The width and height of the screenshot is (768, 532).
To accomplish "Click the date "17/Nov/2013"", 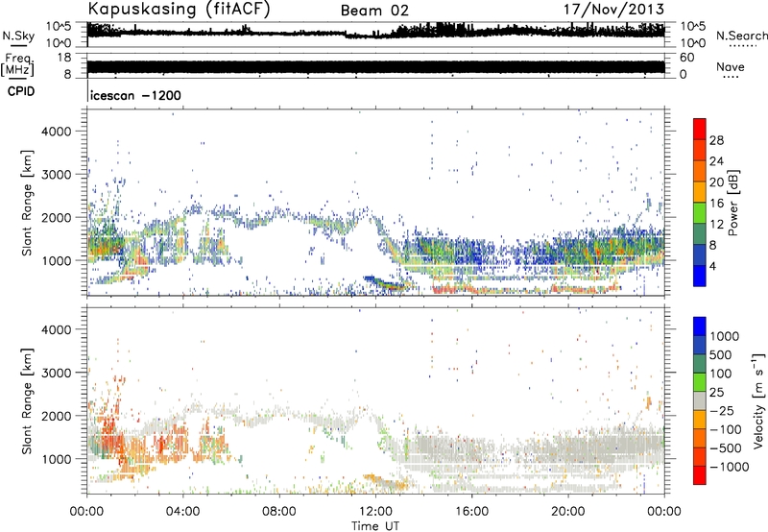I will tap(613, 10).
